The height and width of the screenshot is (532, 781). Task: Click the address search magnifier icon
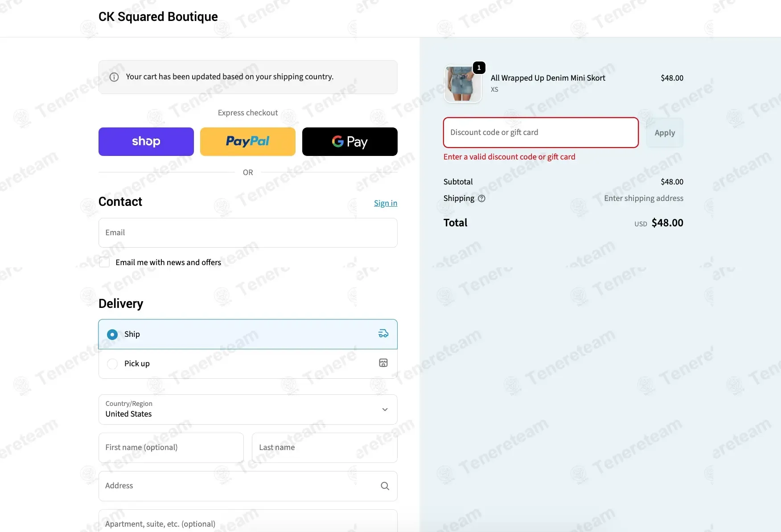coord(385,486)
